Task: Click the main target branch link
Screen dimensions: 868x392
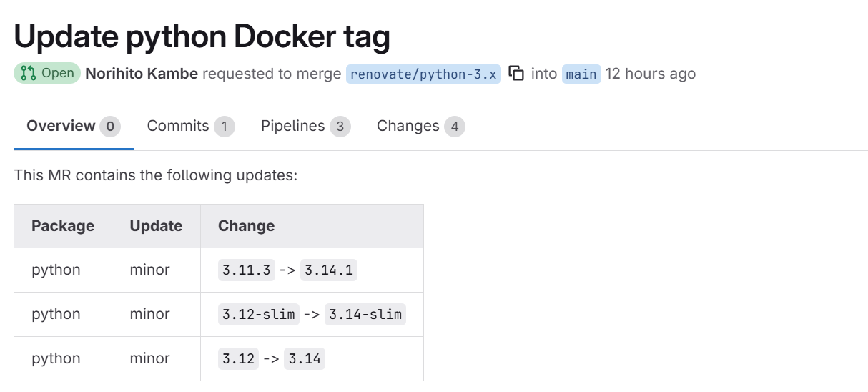Action: [x=581, y=74]
